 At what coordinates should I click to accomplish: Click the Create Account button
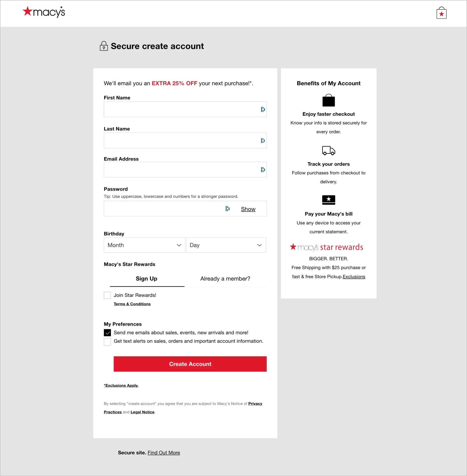point(190,364)
